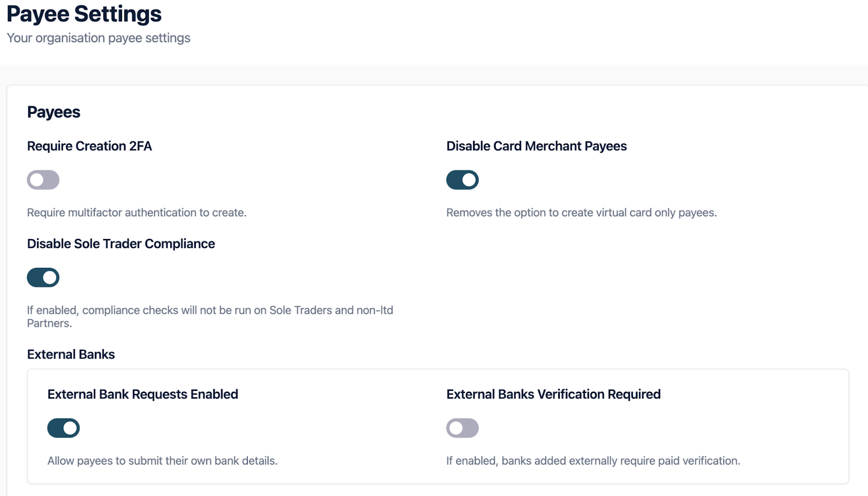Disable External Bank Requests Enabled toggle

click(x=63, y=428)
